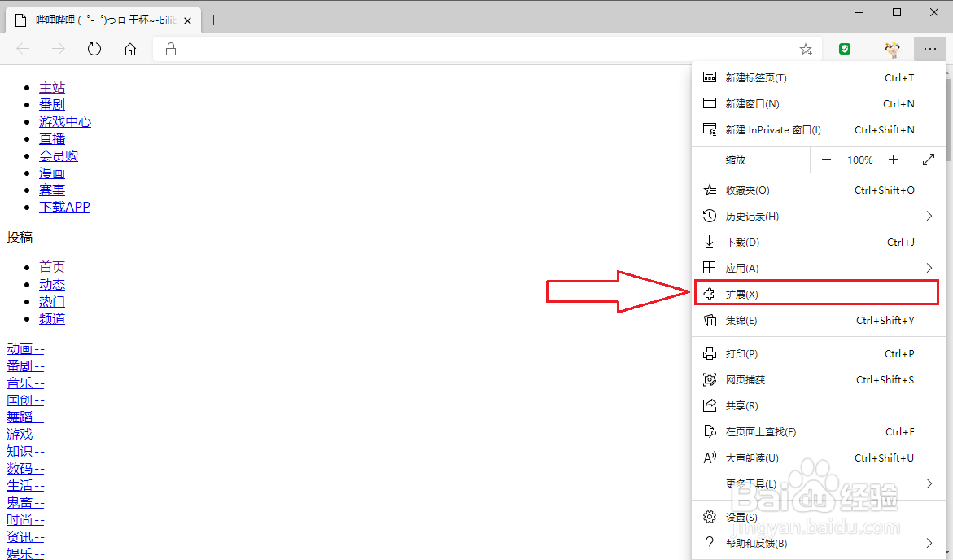953x560 pixels.
Task: Choose 共享(R) share option
Action: (x=820, y=405)
